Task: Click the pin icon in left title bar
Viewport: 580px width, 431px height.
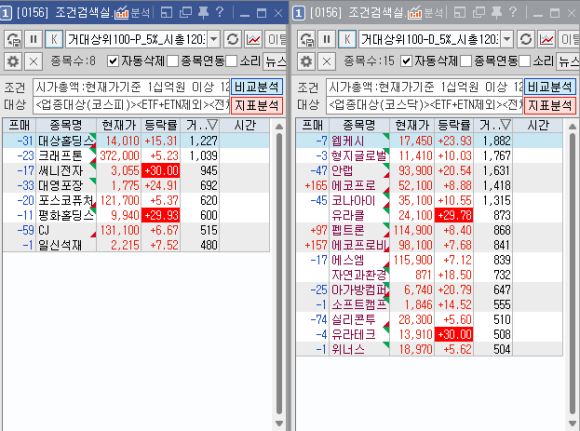Action: 203,13
